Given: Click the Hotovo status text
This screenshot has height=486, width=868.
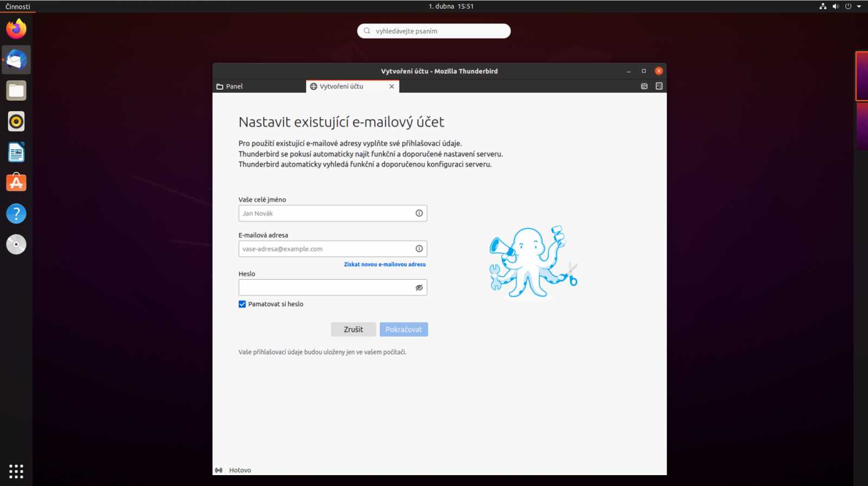Looking at the screenshot, I should click(x=240, y=470).
